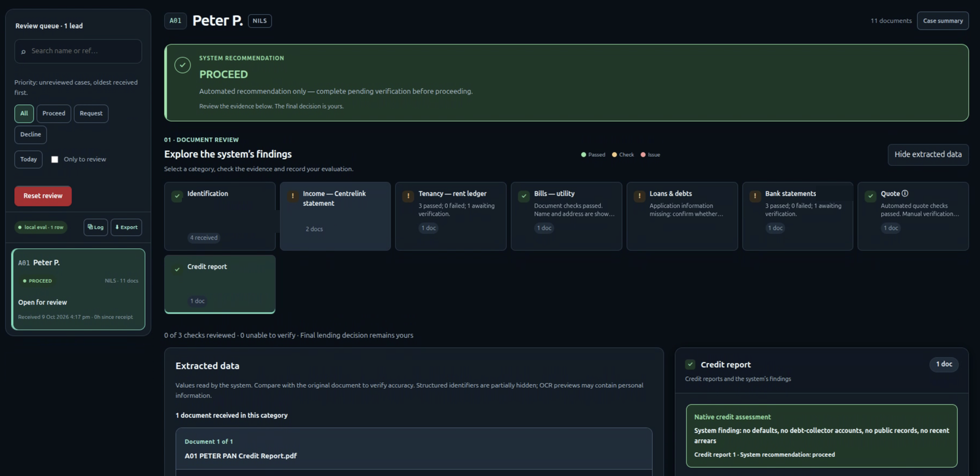This screenshot has height=476, width=980.
Task: Filter the queue by Proceed
Action: (54, 113)
